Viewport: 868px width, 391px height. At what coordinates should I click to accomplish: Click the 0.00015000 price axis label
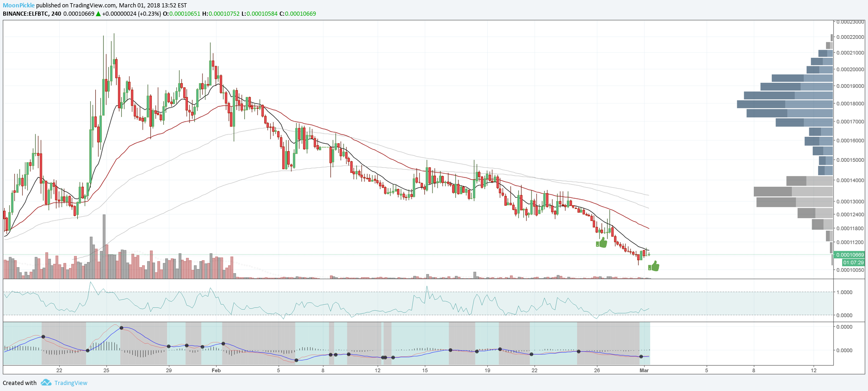click(x=850, y=160)
